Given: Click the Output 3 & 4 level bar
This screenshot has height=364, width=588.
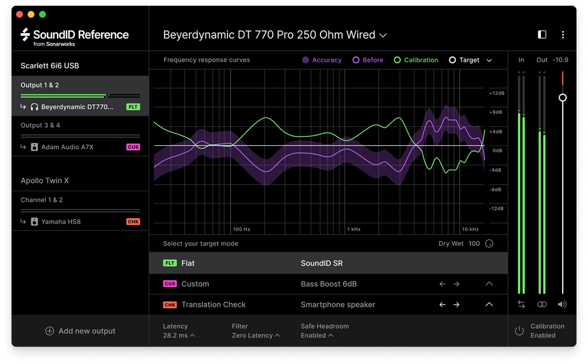Looking at the screenshot, I should (80, 136).
